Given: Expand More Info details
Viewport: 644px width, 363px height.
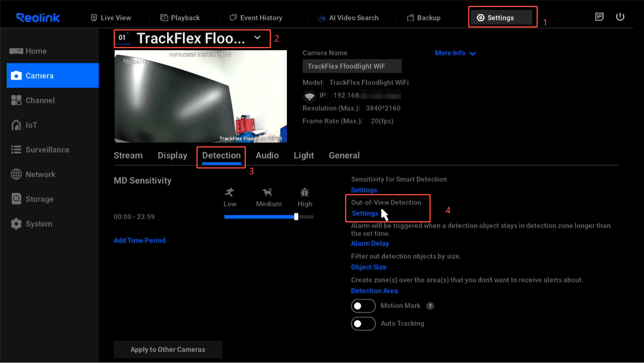Looking at the screenshot, I should click(455, 53).
